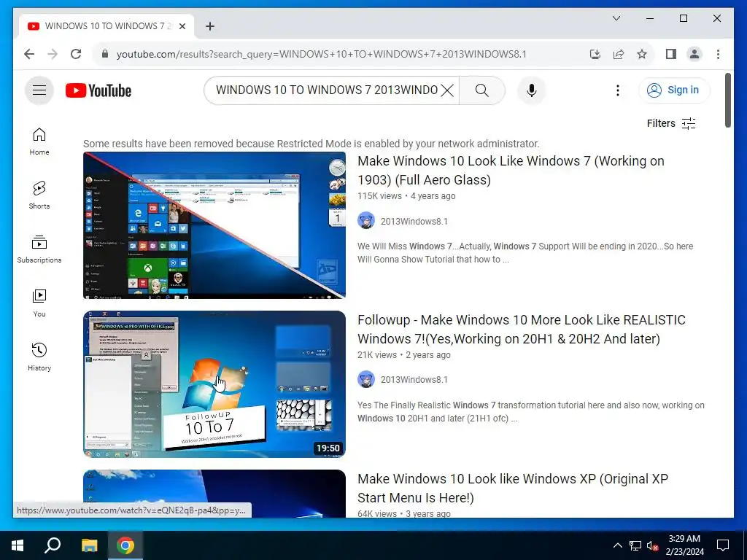This screenshot has width=747, height=560.
Task: Click the magnifier search button
Action: coord(481,90)
